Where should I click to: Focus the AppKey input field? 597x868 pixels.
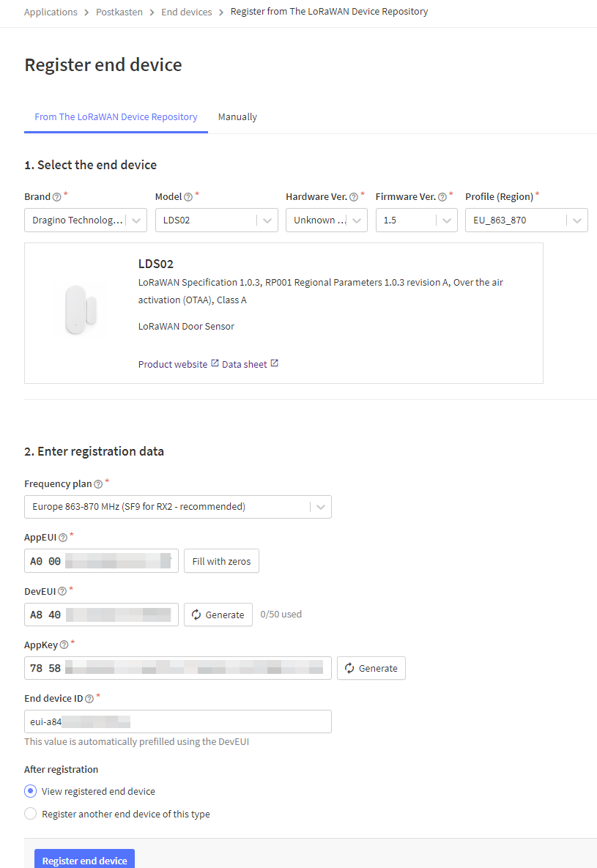(x=178, y=668)
